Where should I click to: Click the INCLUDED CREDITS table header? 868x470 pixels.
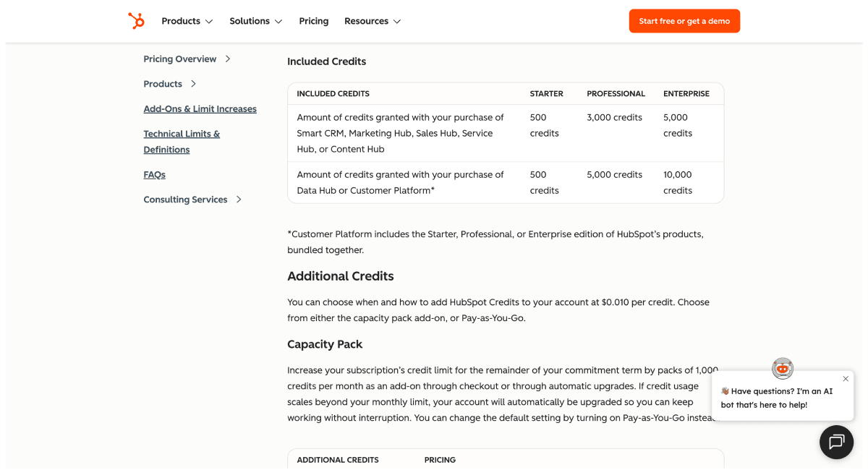(x=333, y=94)
